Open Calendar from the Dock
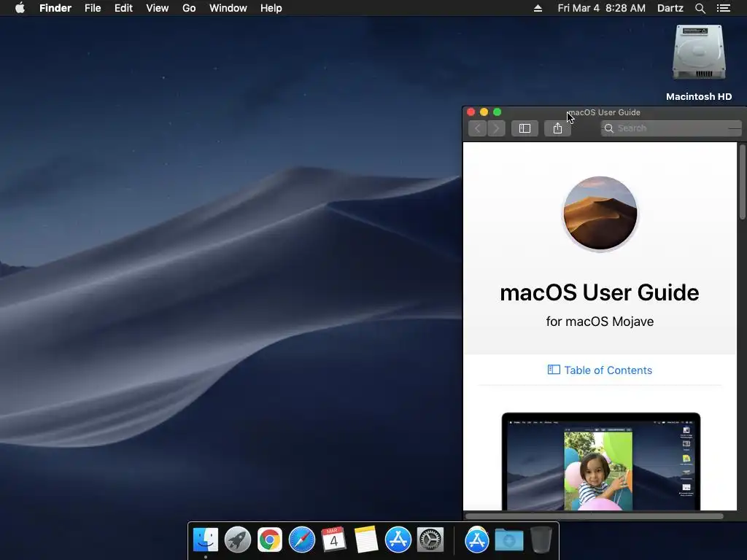The width and height of the screenshot is (747, 560). point(334,540)
